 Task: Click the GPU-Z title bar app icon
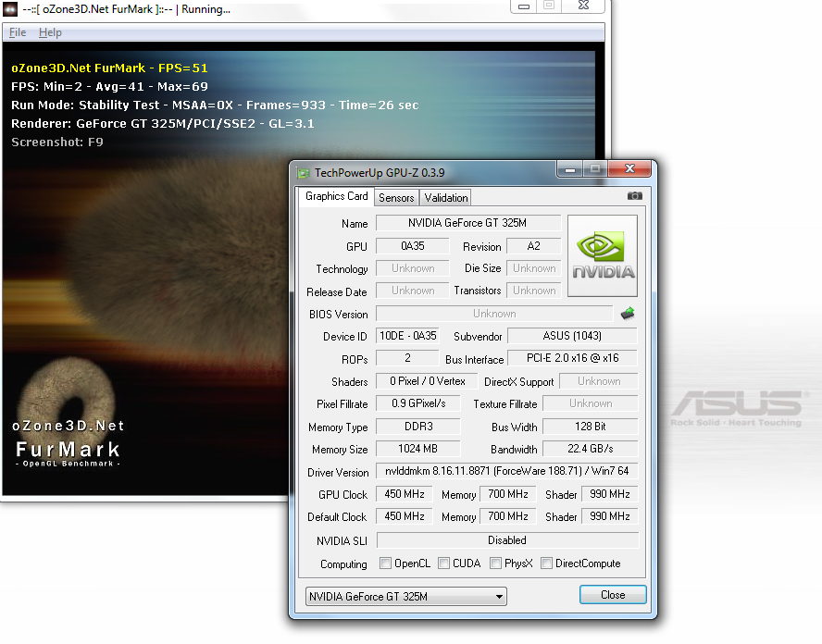[303, 173]
